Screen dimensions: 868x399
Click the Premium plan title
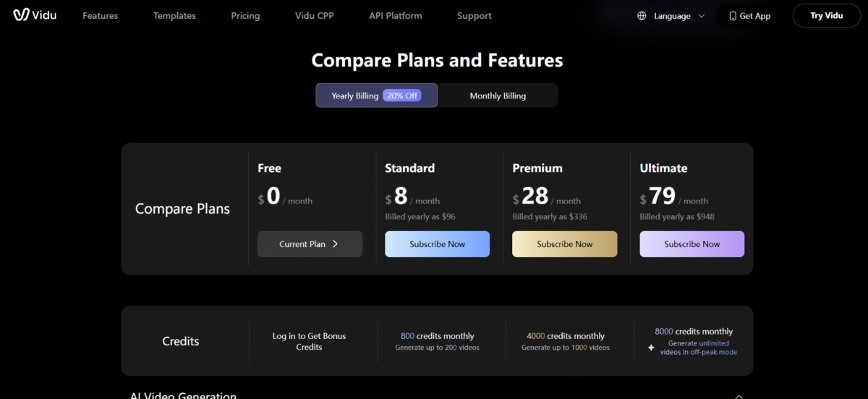tap(537, 168)
